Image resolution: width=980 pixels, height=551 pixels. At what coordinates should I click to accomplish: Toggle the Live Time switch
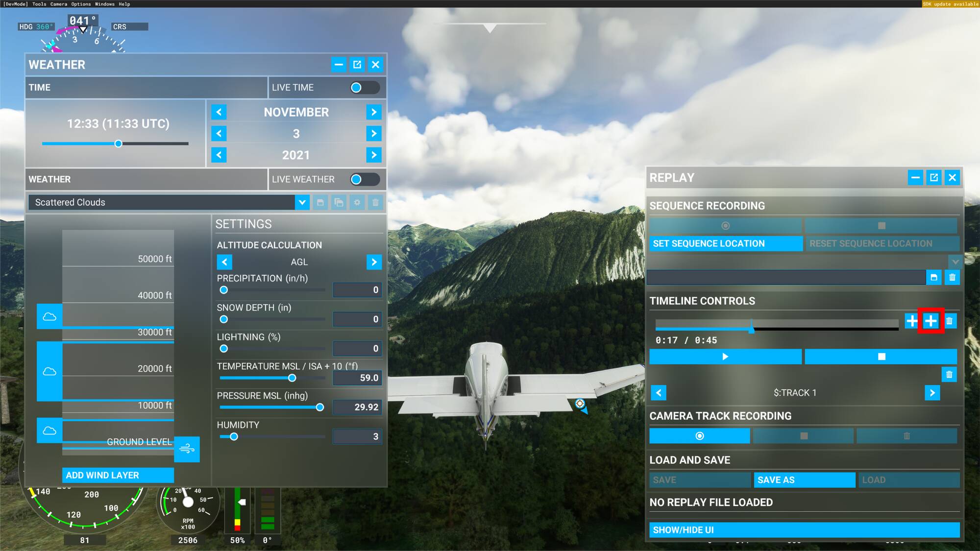pyautogui.click(x=365, y=88)
